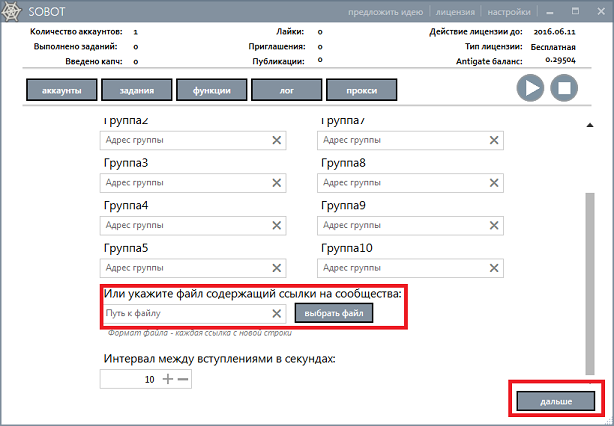The height and width of the screenshot is (426, 614).
Task: Clear the Группа3 address field
Action: coord(277,183)
